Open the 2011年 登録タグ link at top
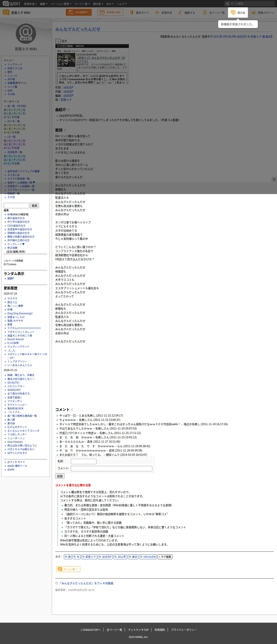The width and height of the screenshot is (277, 644). [x=217, y=36]
